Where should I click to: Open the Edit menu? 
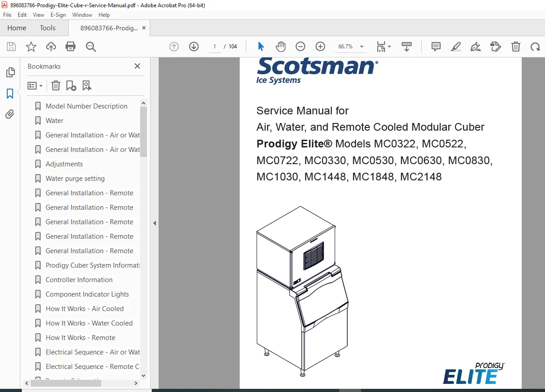pyautogui.click(x=22, y=15)
